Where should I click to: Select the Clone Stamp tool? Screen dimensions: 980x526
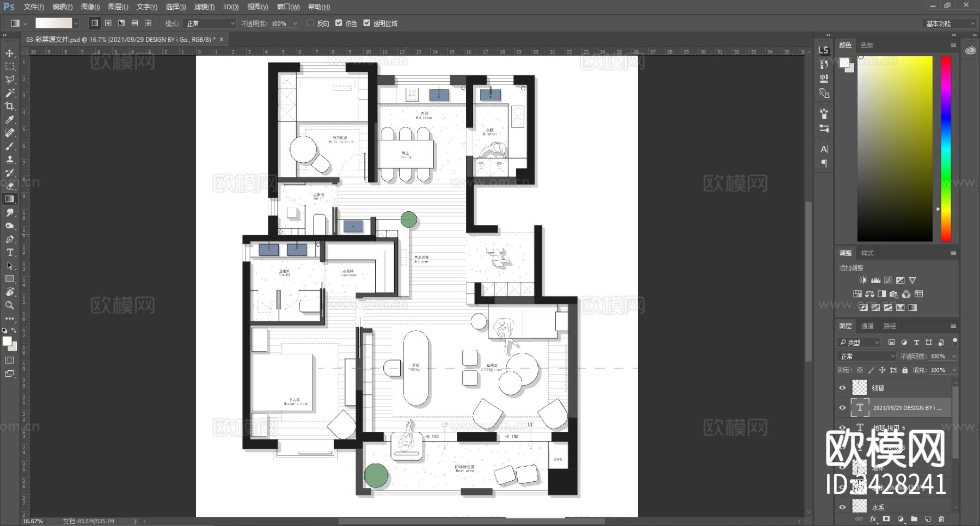click(10, 160)
